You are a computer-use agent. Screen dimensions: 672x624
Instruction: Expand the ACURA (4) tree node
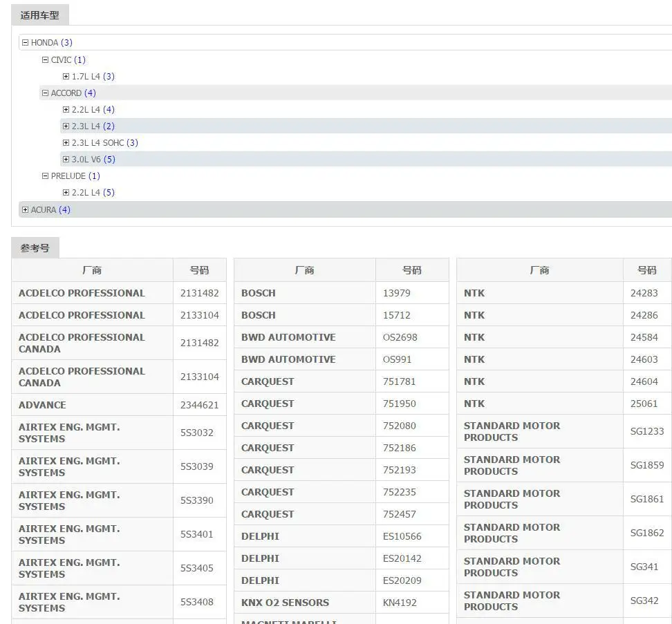[x=26, y=210]
